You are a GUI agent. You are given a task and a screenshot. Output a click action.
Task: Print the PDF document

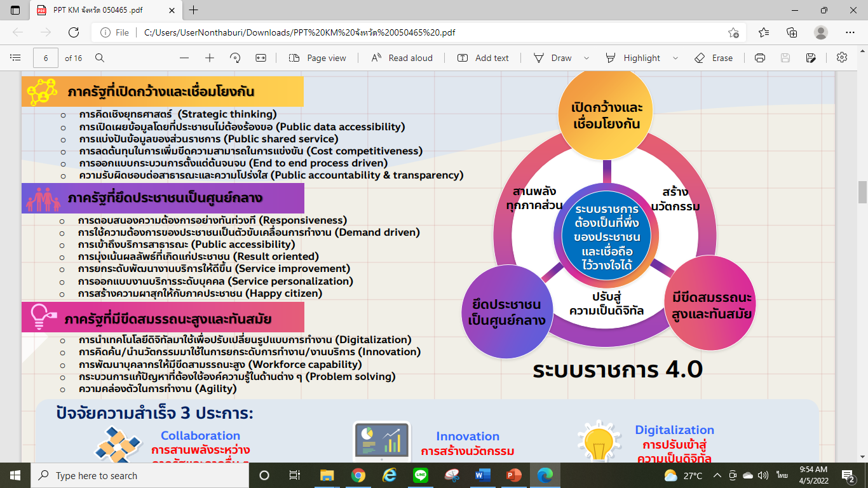click(759, 58)
